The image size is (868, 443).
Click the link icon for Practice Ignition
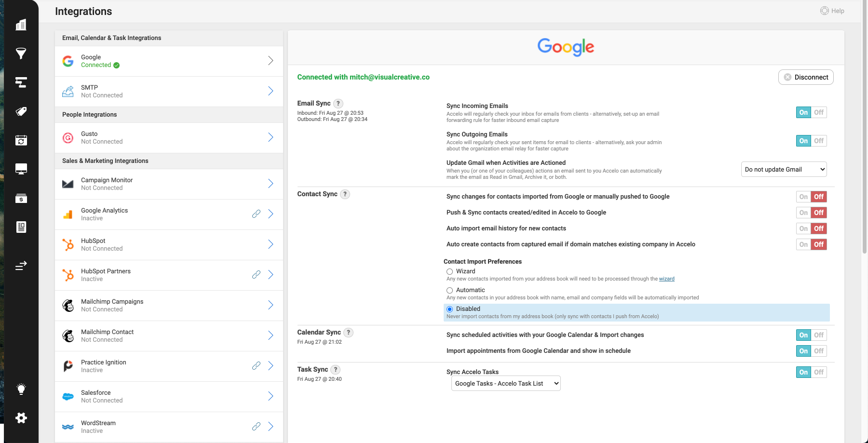click(256, 365)
